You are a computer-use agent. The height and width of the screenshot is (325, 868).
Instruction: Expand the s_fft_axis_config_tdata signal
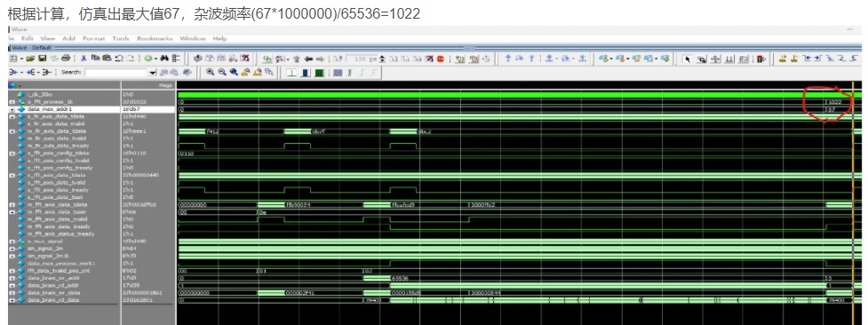pyautogui.click(x=12, y=154)
